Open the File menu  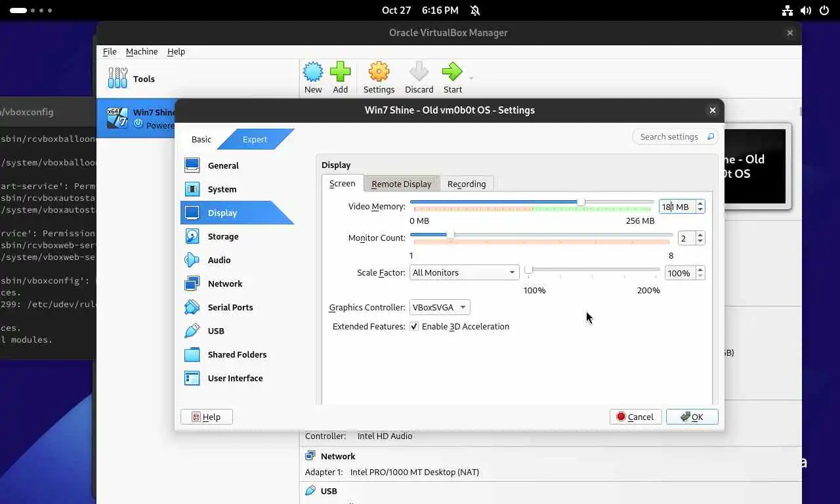pyautogui.click(x=110, y=51)
